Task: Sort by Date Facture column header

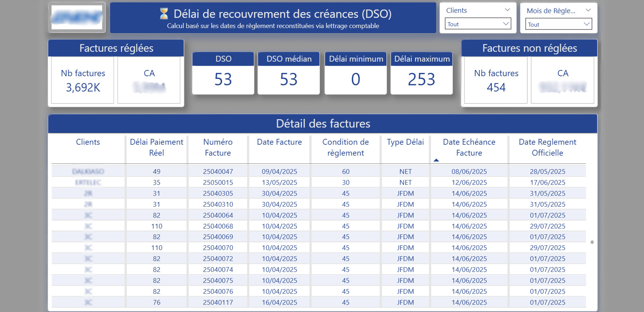Action: (x=279, y=142)
